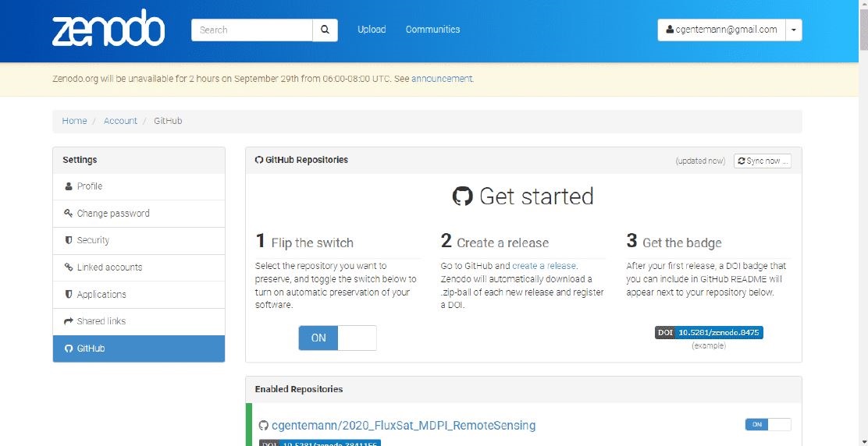Screen dimensions: 868x446
Task: Click the shield icon beside Security
Action: [x=69, y=240]
